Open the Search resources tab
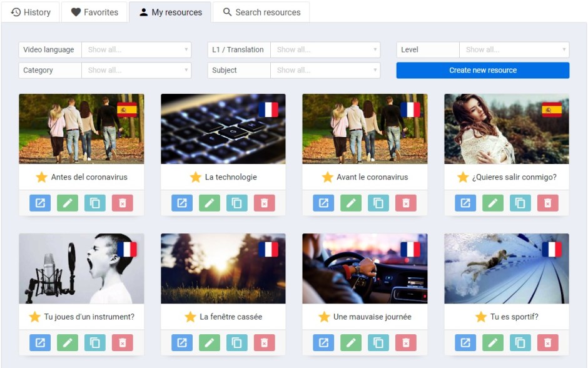This screenshot has height=368, width=588. coord(261,12)
